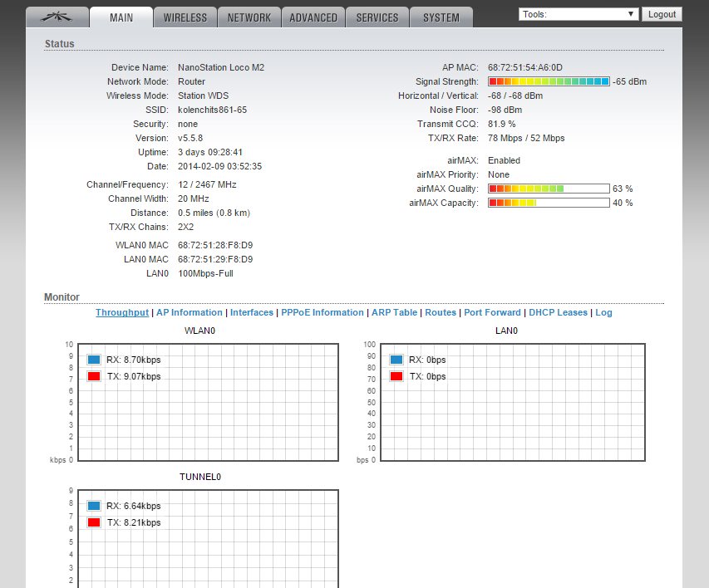Select the ADVANCED tab
The height and width of the screenshot is (588, 709).
click(313, 17)
